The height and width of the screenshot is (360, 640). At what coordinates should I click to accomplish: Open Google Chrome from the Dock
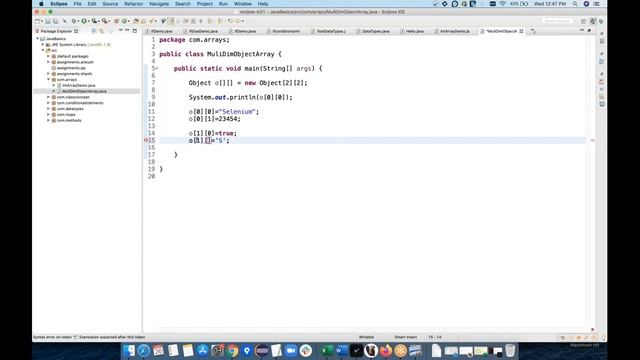point(233,351)
